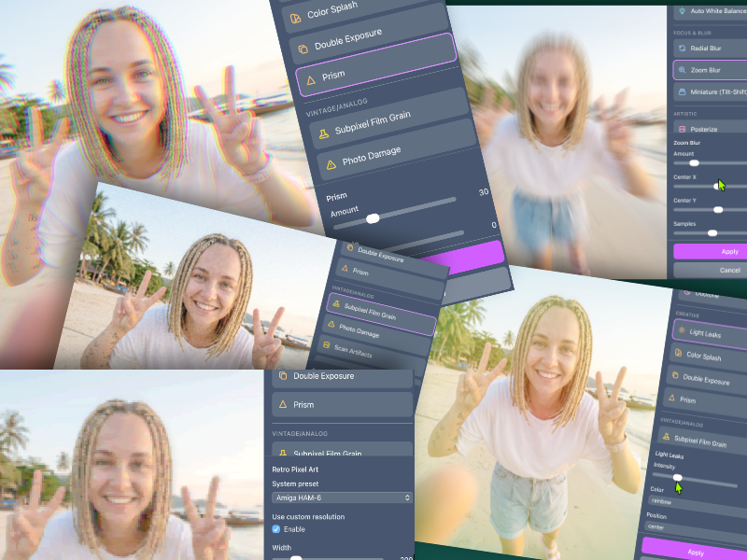Click the Zoom Blur magnifier icon in the highlighted row
747x560 pixels.
pos(683,70)
